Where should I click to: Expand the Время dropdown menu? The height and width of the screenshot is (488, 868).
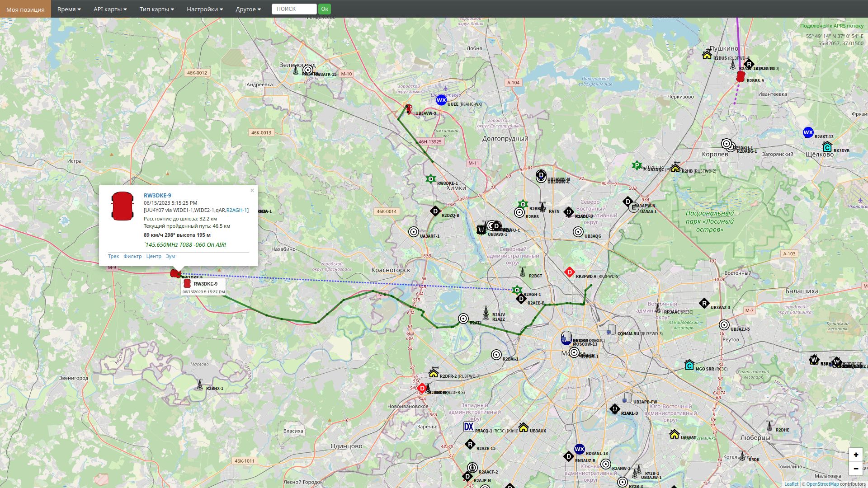[69, 9]
